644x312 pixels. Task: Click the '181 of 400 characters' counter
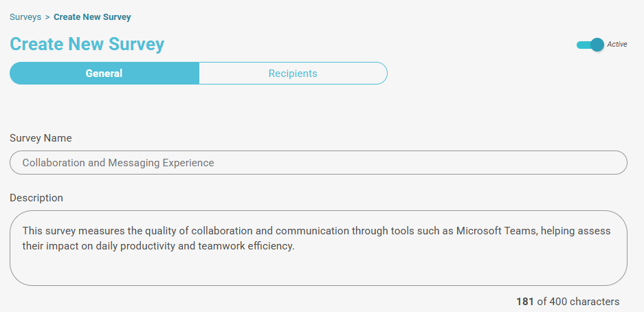pyautogui.click(x=568, y=302)
